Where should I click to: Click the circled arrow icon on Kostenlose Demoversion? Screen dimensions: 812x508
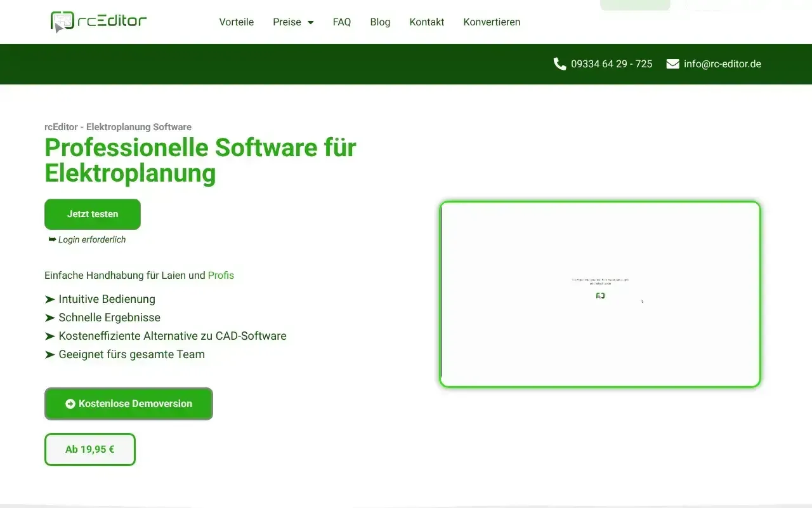click(x=70, y=404)
